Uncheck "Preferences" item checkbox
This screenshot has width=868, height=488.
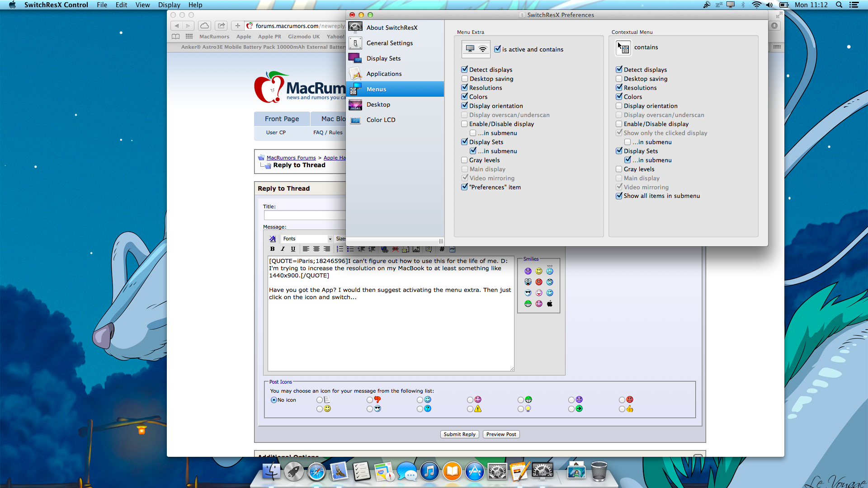(x=464, y=187)
